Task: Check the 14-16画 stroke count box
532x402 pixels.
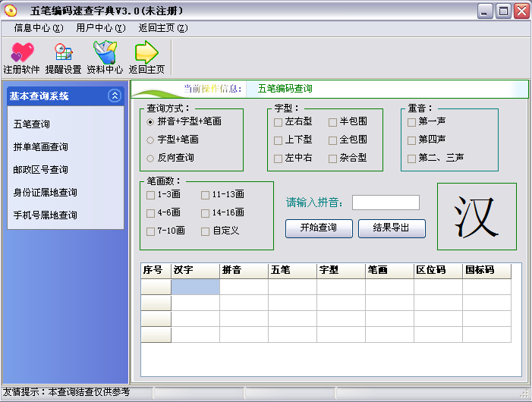Action: [205, 213]
